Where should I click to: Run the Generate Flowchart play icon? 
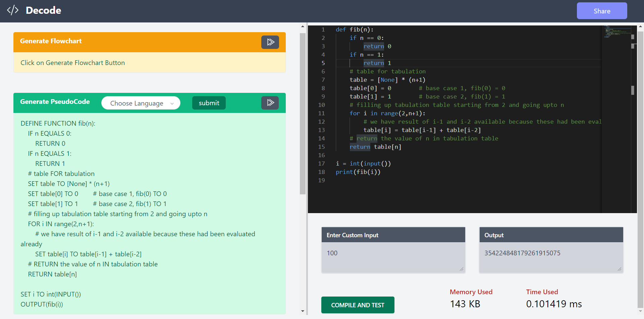click(x=270, y=42)
